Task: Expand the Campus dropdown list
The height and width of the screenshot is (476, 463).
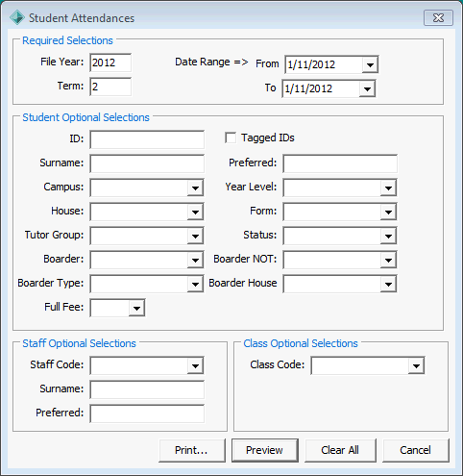Action: [195, 188]
